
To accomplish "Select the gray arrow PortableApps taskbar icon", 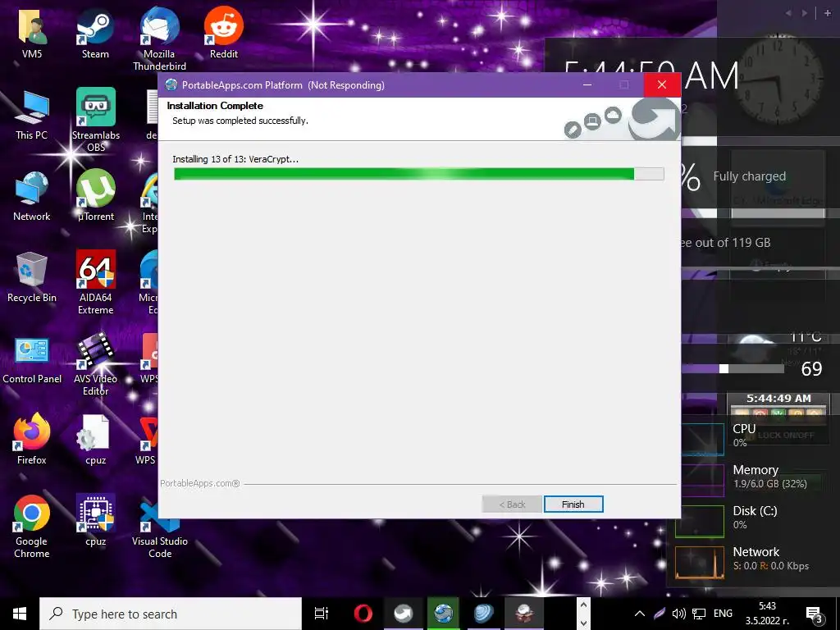I will (x=404, y=614).
